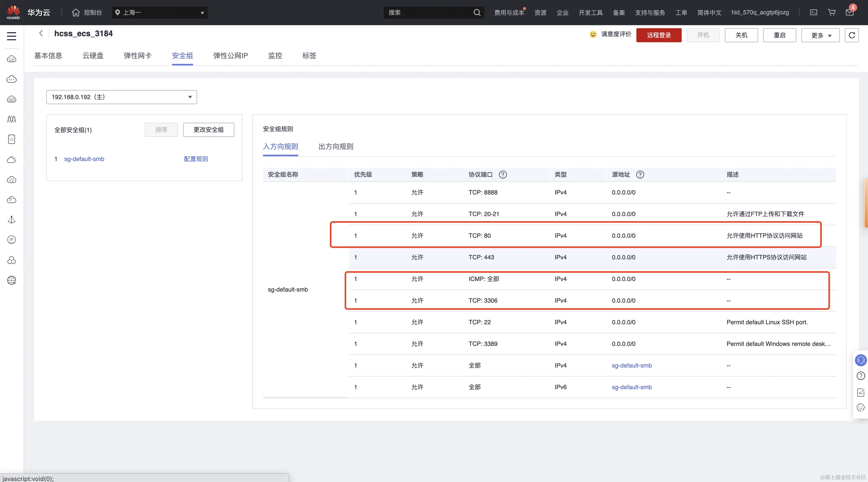Viewport: 868px width, 482px height.
Task: Click the help icon next to 协议端口
Action: 502,174
